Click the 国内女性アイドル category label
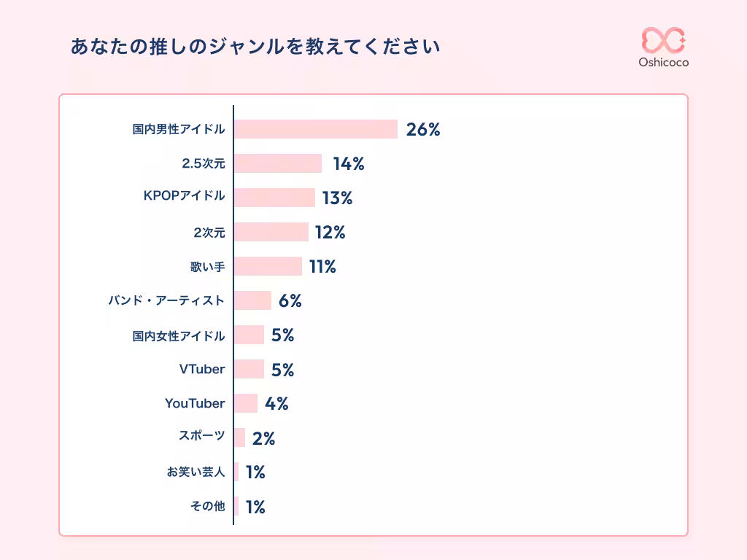This screenshot has width=747, height=560. point(179,335)
